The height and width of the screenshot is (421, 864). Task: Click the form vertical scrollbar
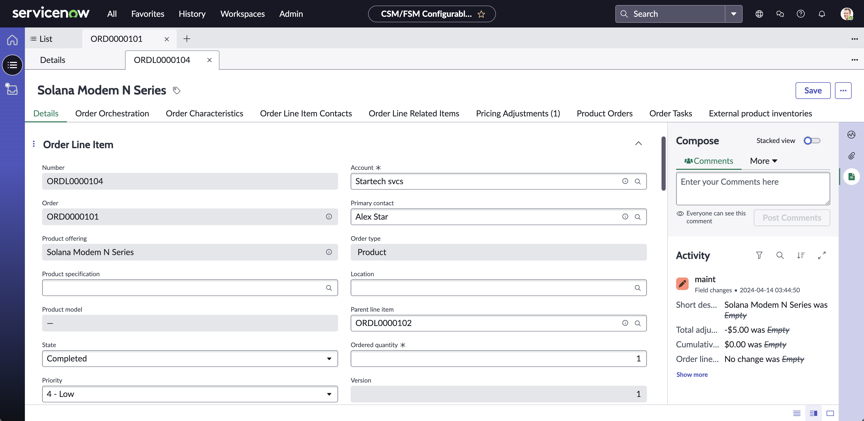[x=663, y=164]
